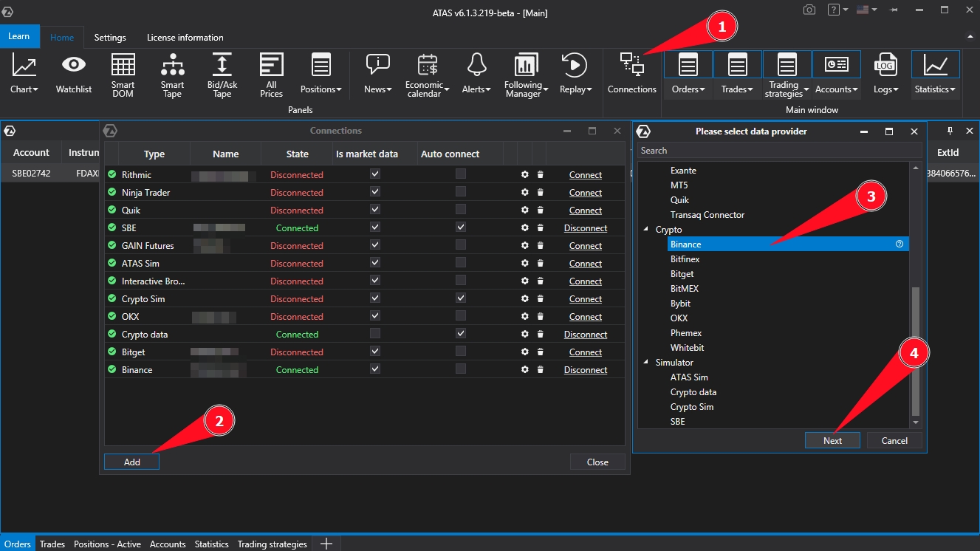Check Is market data for Crypto data
Viewport: 980px width, 551px height.
coord(375,334)
